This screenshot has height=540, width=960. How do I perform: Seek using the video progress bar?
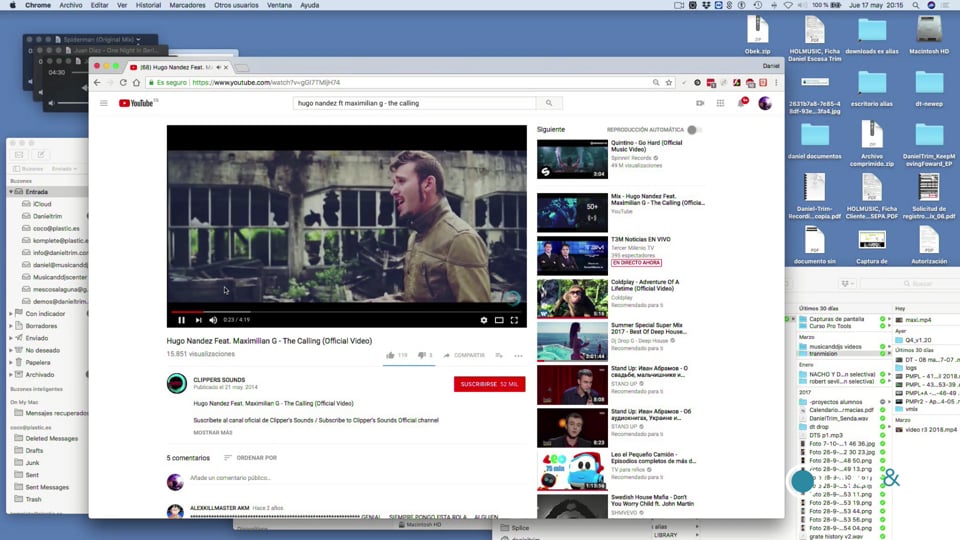coord(347,311)
